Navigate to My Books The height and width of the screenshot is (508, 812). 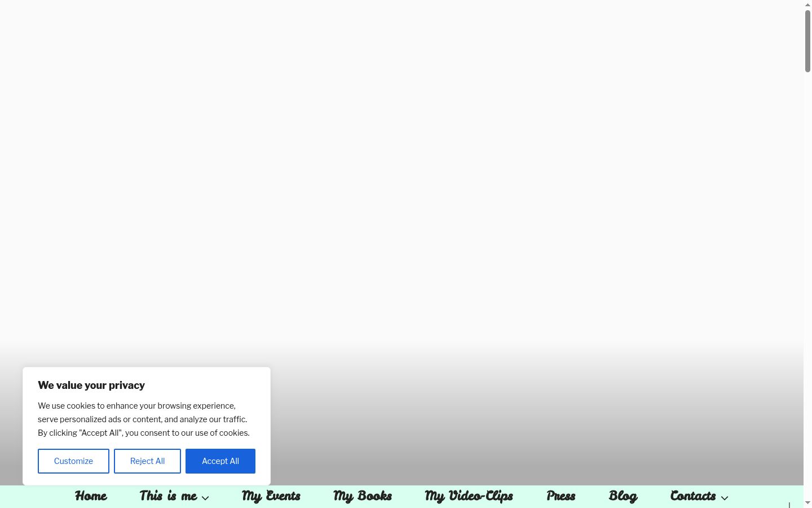tap(363, 496)
